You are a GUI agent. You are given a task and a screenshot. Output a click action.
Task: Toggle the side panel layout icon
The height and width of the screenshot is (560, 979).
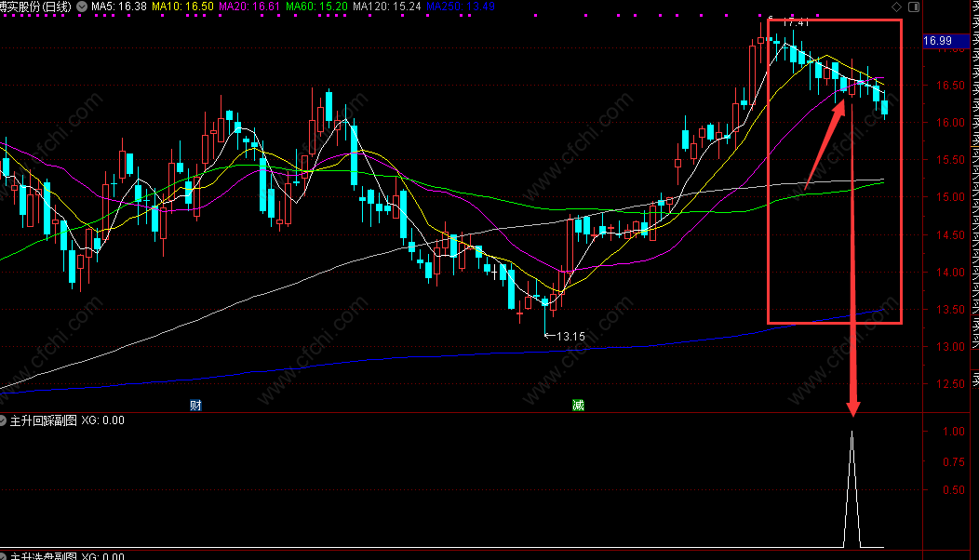click(914, 7)
